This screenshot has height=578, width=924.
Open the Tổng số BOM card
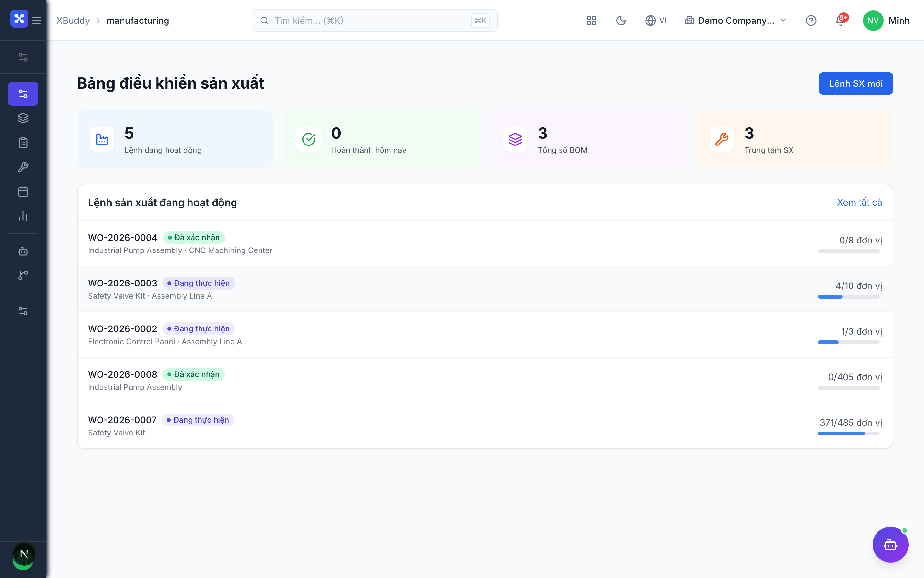[x=588, y=140]
